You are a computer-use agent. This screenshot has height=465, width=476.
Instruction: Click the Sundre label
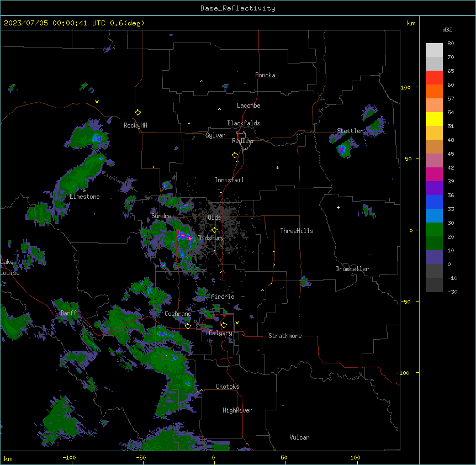click(161, 216)
